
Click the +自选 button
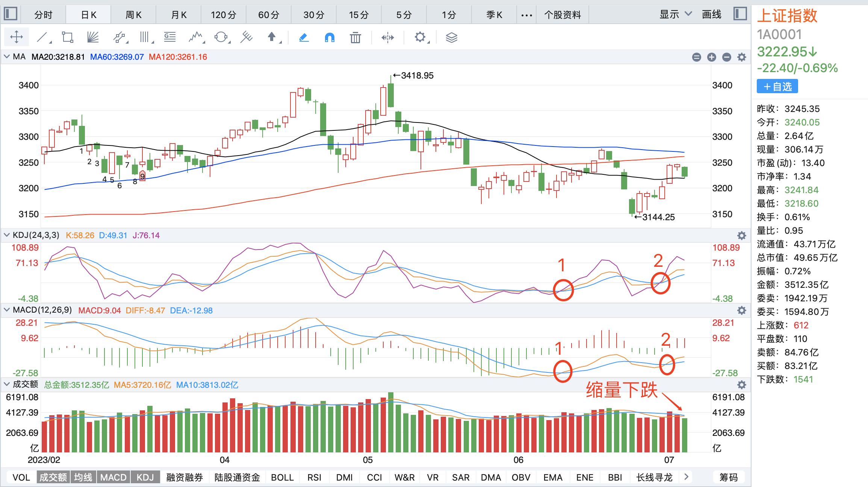point(777,86)
